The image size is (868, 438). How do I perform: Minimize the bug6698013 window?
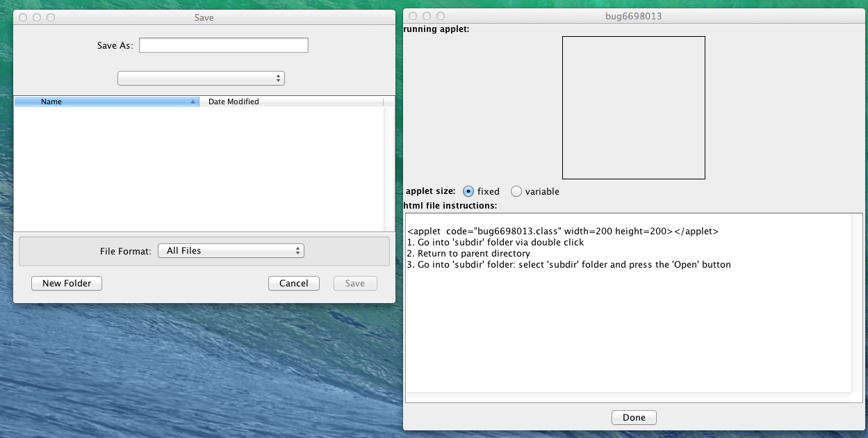point(427,16)
